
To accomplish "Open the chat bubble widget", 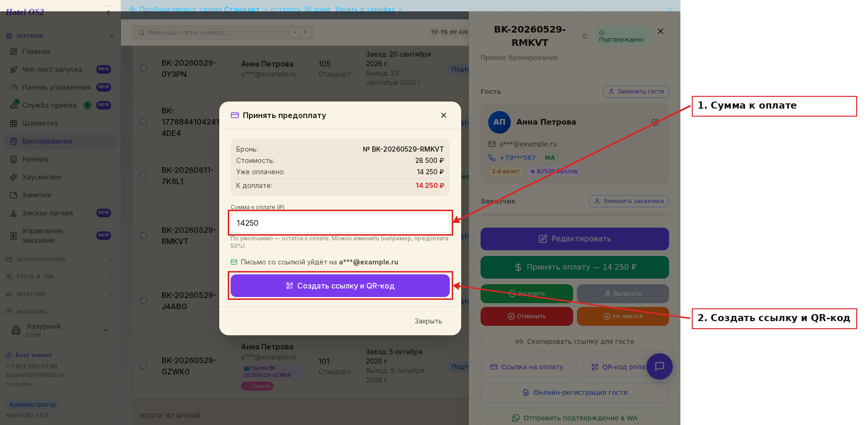I will tap(660, 366).
